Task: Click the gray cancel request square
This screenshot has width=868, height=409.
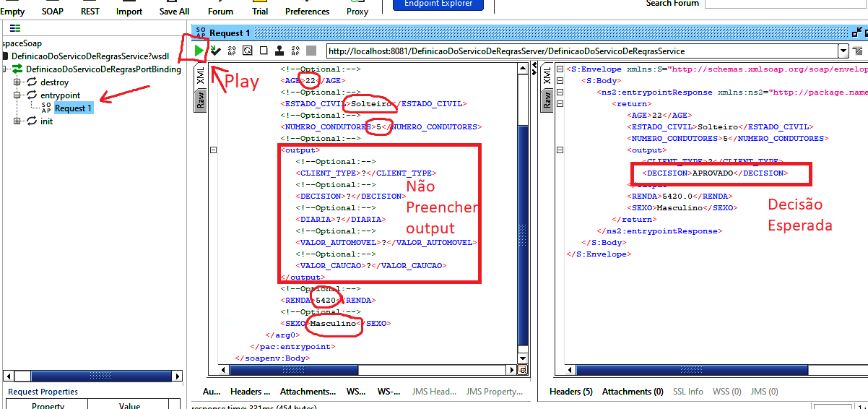Action: [x=311, y=51]
